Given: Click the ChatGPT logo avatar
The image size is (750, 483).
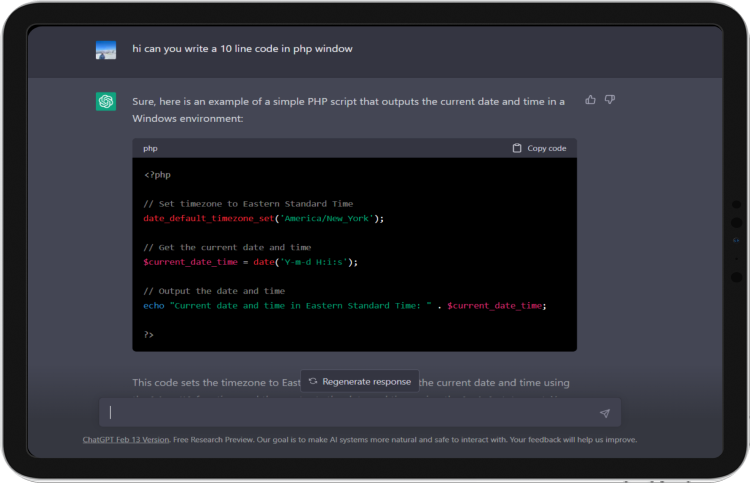Looking at the screenshot, I should pyautogui.click(x=106, y=102).
